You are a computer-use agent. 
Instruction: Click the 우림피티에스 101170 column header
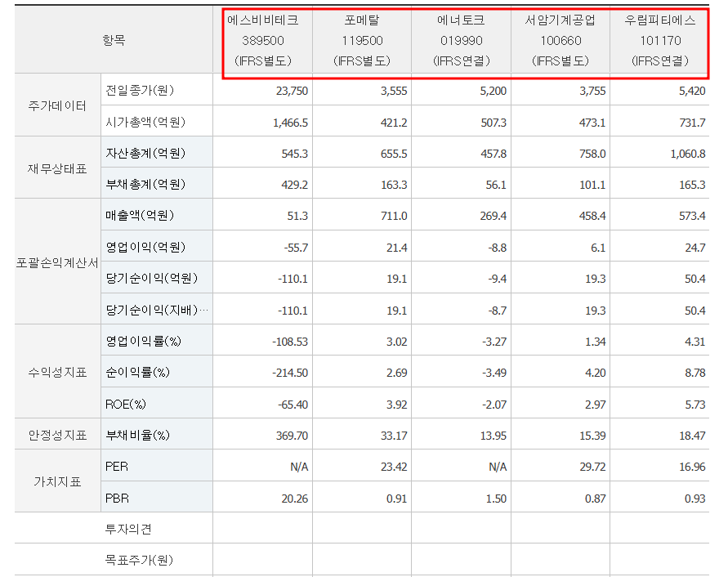(660, 40)
